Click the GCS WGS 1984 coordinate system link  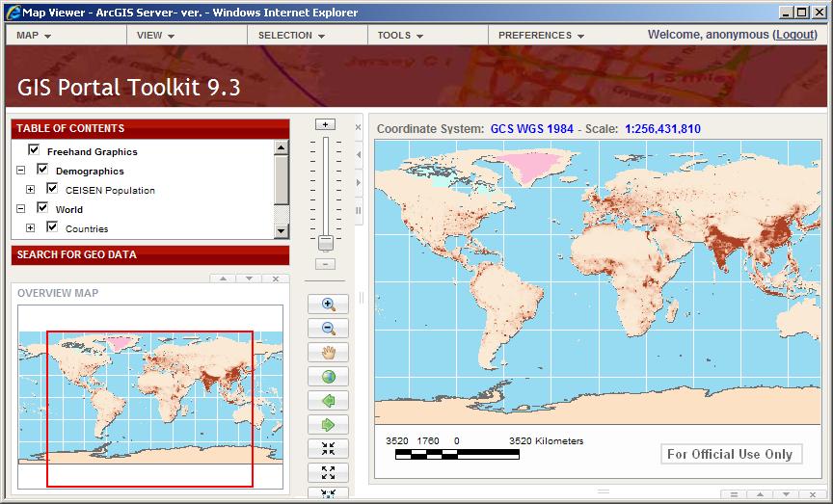[532, 128]
